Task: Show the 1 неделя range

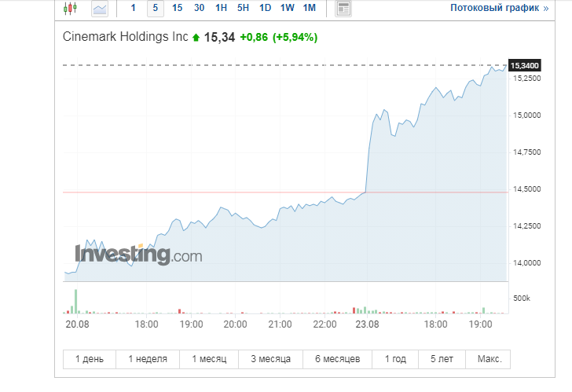Action: click(148, 359)
